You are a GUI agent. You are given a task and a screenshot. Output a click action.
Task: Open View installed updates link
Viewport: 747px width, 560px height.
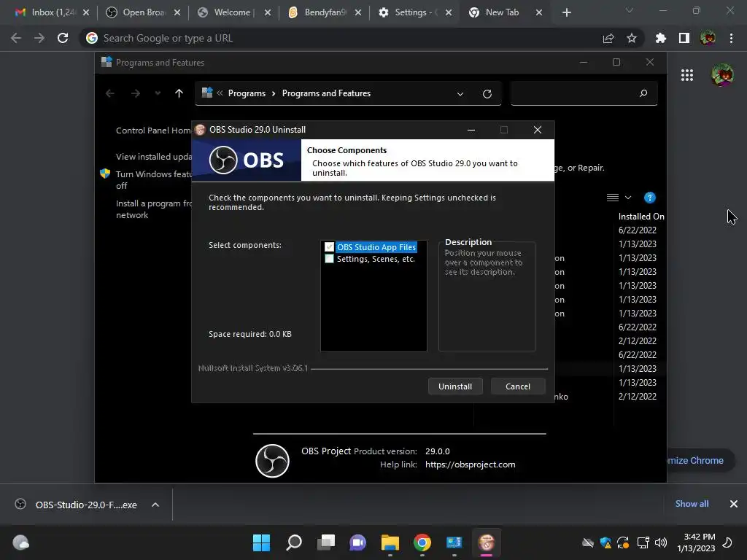click(153, 157)
